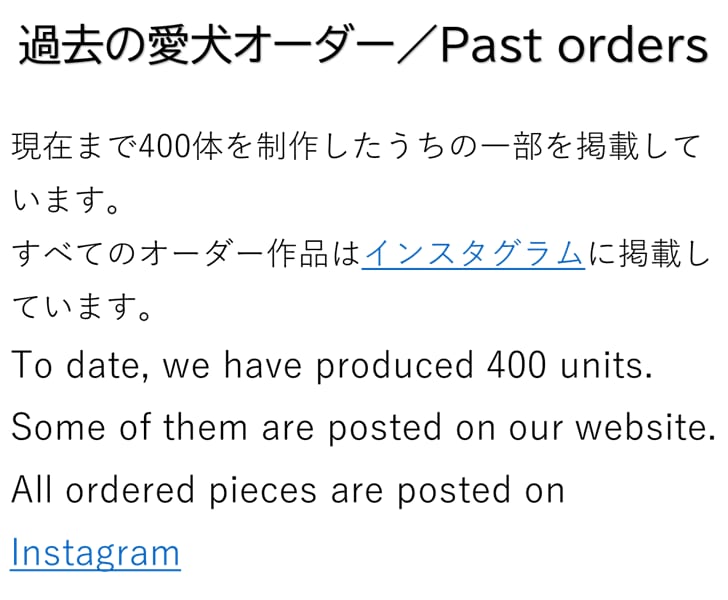Click the words 'To date' starting the sentence
This screenshot has width=728, height=600.
click(81, 366)
